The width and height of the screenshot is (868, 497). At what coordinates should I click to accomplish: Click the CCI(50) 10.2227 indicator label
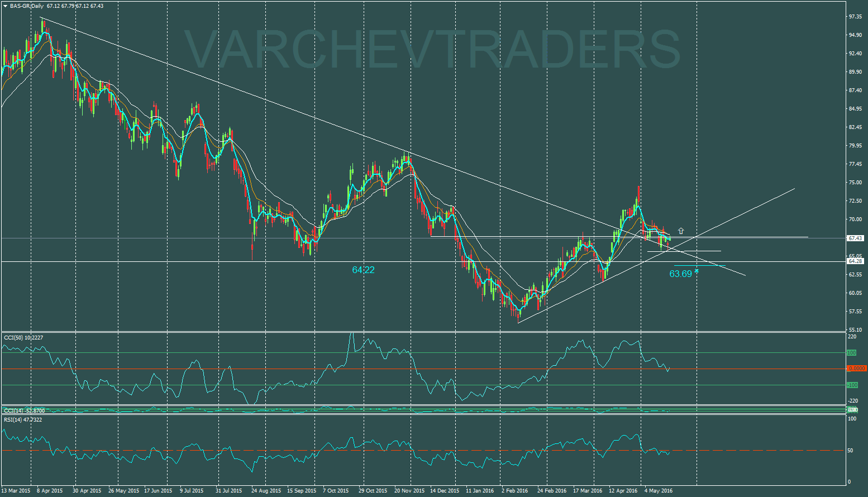[23, 337]
